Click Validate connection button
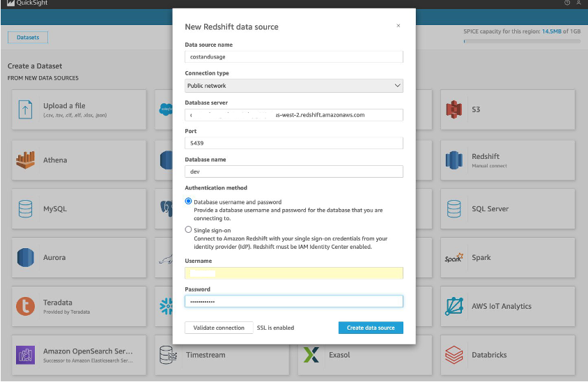The height and width of the screenshot is (382, 588). pos(219,328)
